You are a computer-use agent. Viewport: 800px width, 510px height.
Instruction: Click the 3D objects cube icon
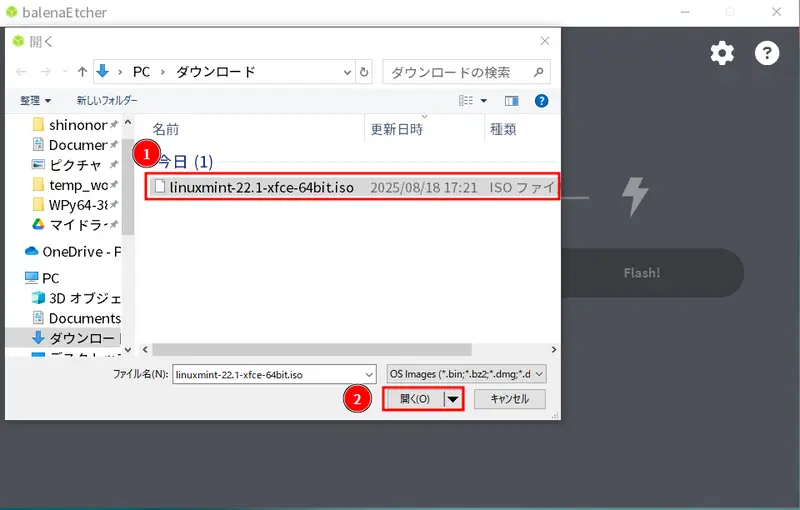point(38,297)
